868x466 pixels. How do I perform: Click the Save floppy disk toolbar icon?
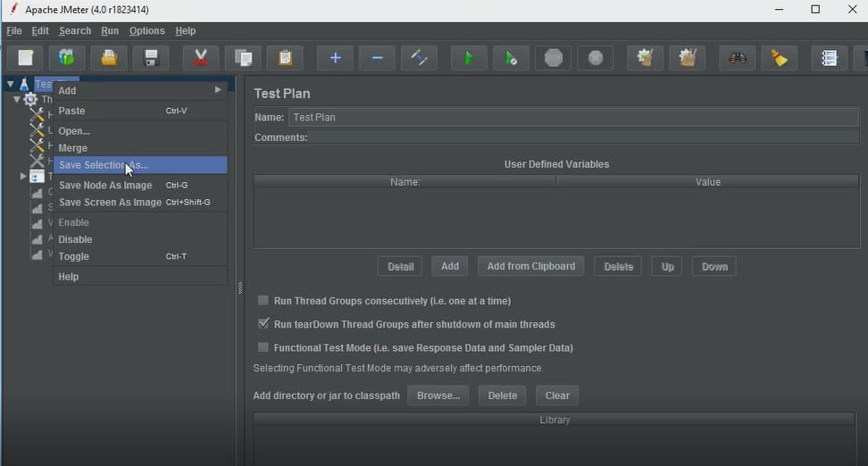(x=151, y=57)
